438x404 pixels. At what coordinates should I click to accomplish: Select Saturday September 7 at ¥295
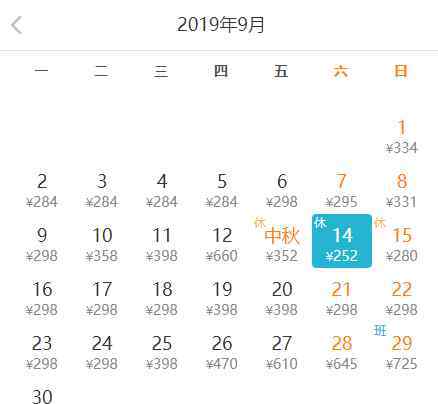(x=342, y=191)
